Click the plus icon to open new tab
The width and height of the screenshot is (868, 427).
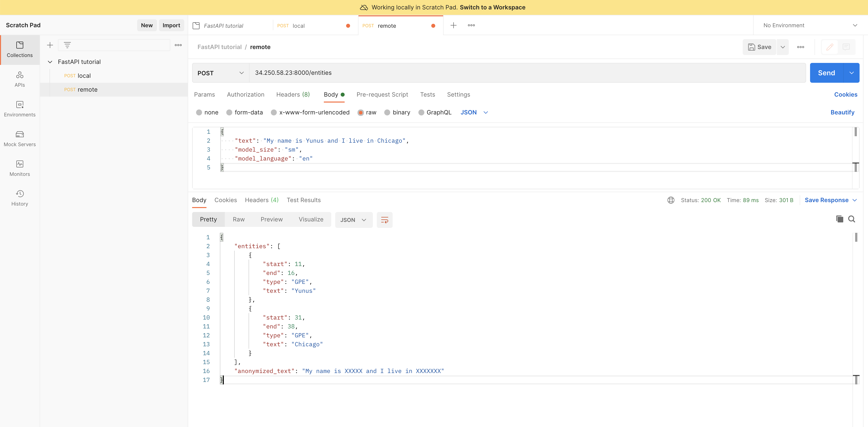[x=454, y=25]
